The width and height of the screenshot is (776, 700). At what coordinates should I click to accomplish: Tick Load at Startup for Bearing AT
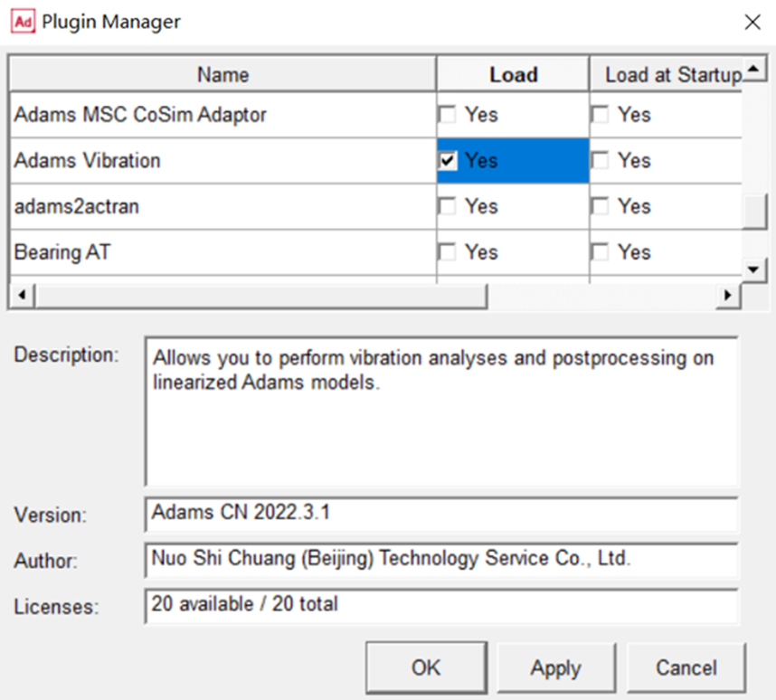coord(600,252)
